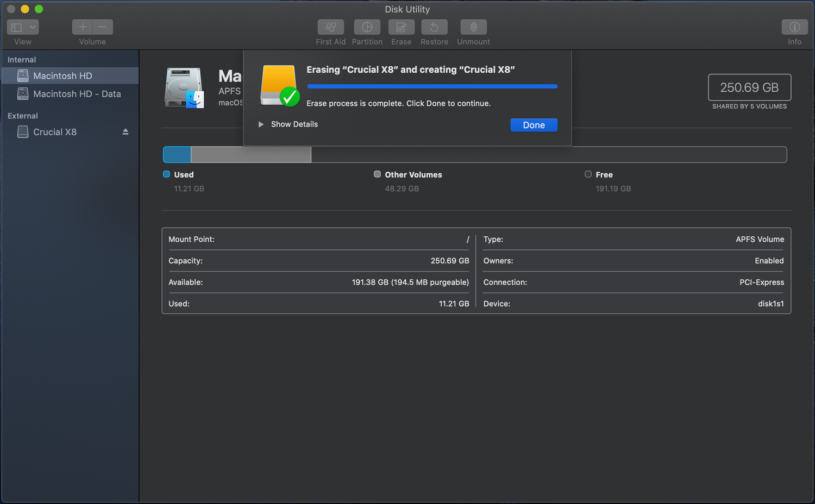
Task: Select Crucial X8 external drive
Action: 54,132
